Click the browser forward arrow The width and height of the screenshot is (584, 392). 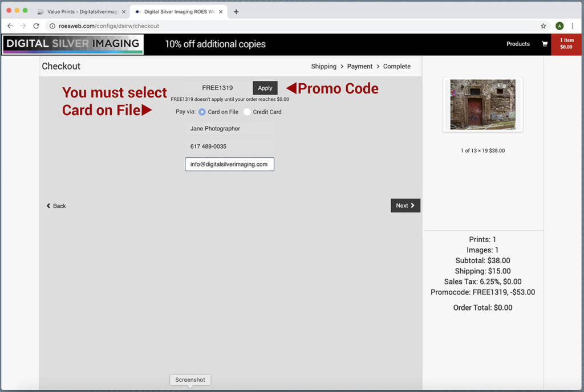click(x=23, y=26)
